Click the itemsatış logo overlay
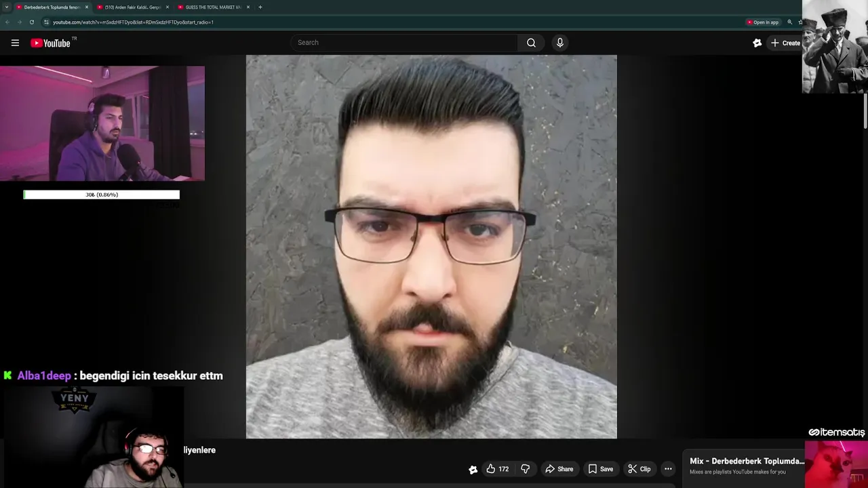This screenshot has width=868, height=488. pos(837,432)
